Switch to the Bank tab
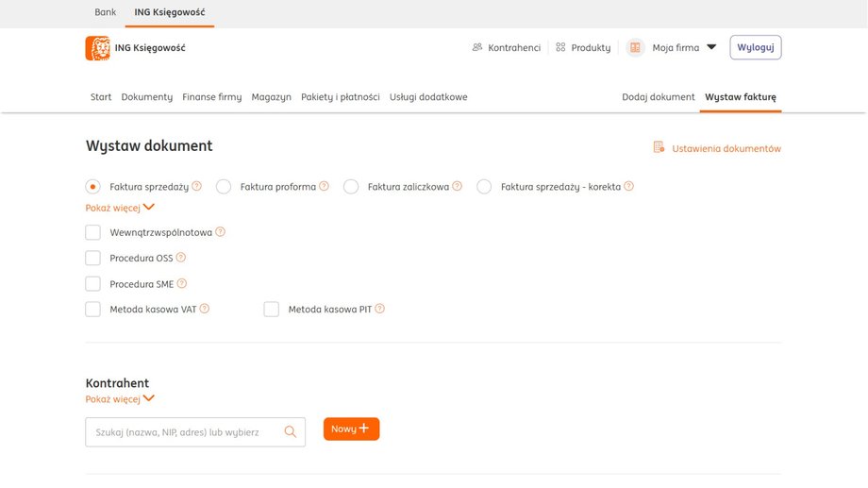 point(106,12)
